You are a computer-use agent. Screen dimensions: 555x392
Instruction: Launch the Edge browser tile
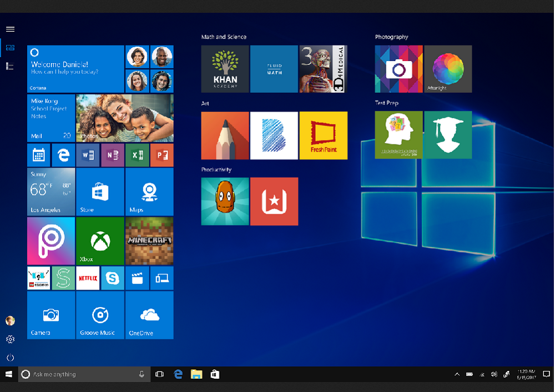click(63, 155)
